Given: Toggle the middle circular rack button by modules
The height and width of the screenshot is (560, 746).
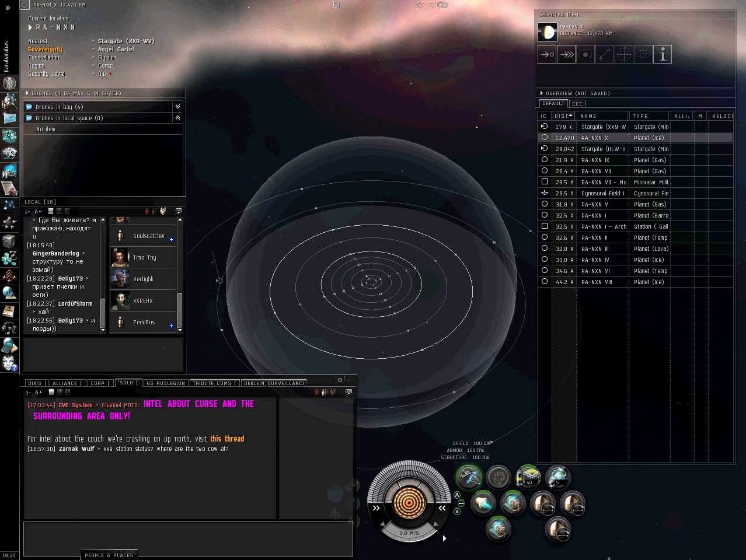Looking at the screenshot, I should pyautogui.click(x=461, y=503).
